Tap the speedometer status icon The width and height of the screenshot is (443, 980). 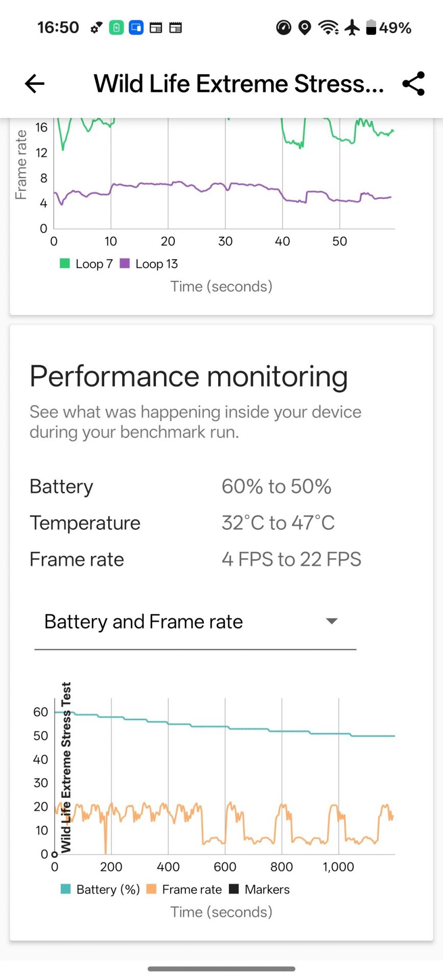pos(284,28)
